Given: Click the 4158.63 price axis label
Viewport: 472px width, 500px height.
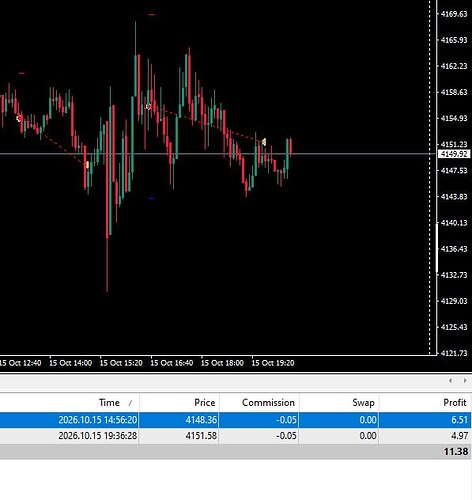Looking at the screenshot, I should 454,92.
